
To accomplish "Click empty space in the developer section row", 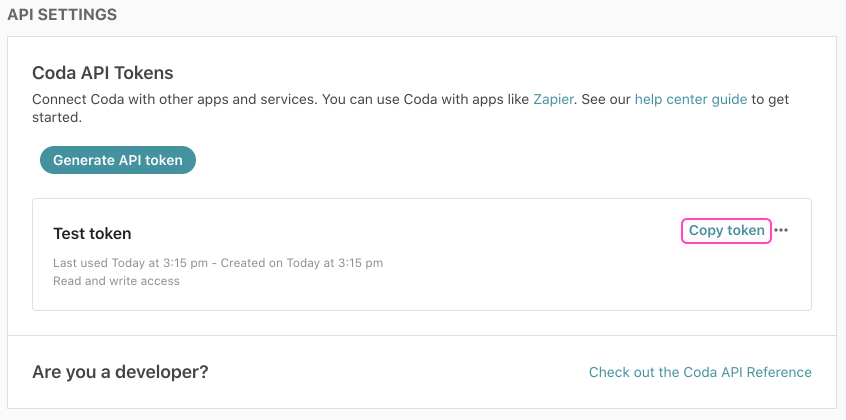I will point(400,372).
